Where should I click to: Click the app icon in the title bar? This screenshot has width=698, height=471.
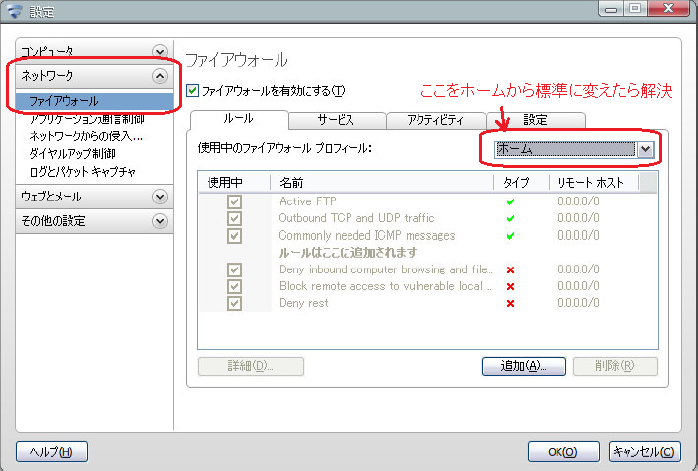14,13
